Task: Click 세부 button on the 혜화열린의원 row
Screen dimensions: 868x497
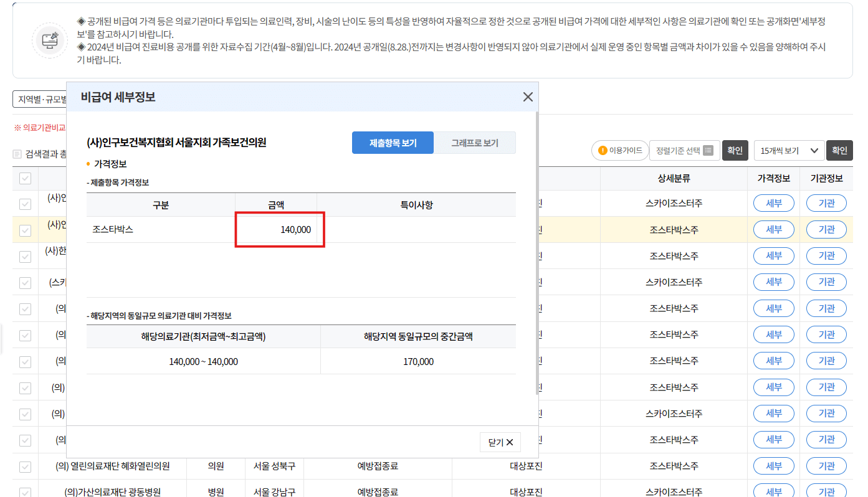Action: [773, 465]
